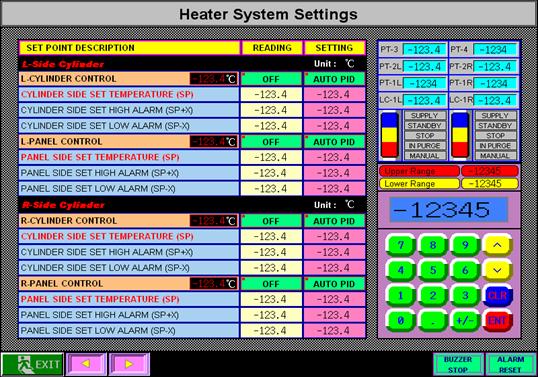Click the red Upper Range value

[490, 171]
